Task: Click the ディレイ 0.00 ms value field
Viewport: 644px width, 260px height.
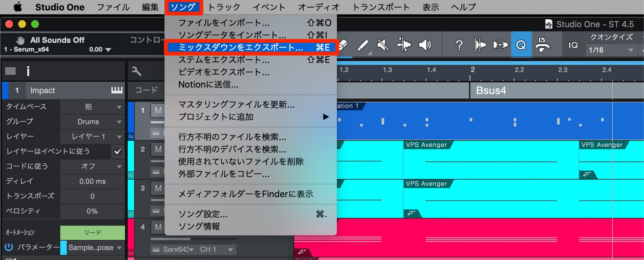Action: [x=92, y=182]
